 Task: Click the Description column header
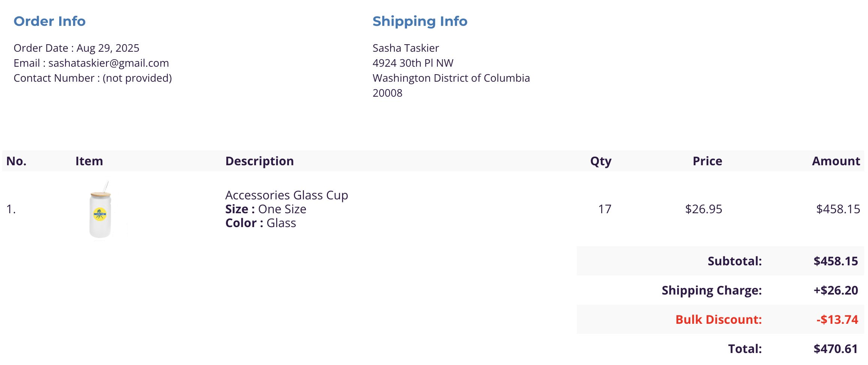[x=259, y=161]
